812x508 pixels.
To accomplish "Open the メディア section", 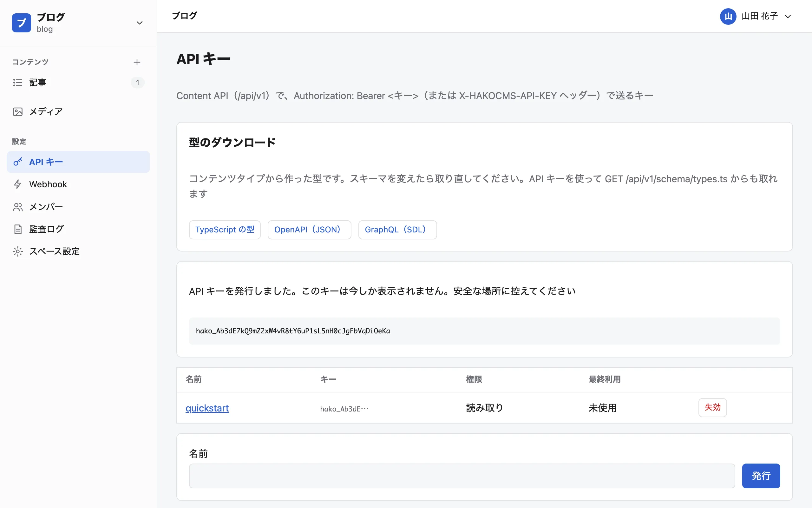I will (x=78, y=111).
